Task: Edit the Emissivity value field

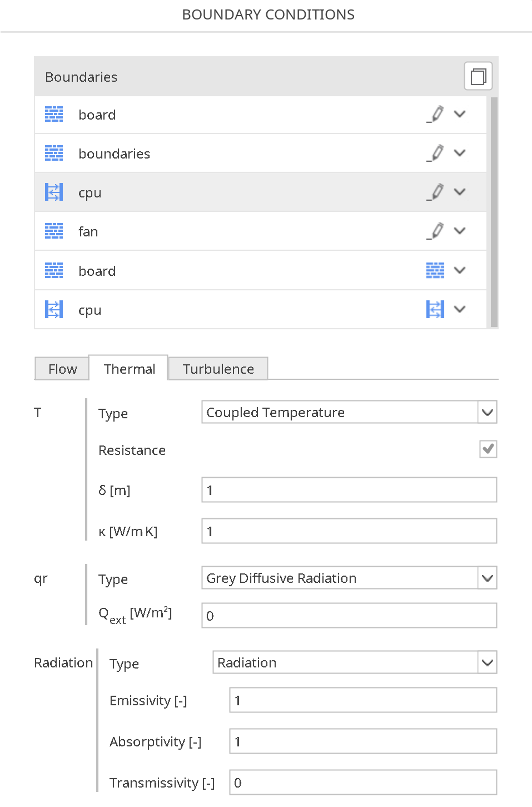Action: point(362,700)
